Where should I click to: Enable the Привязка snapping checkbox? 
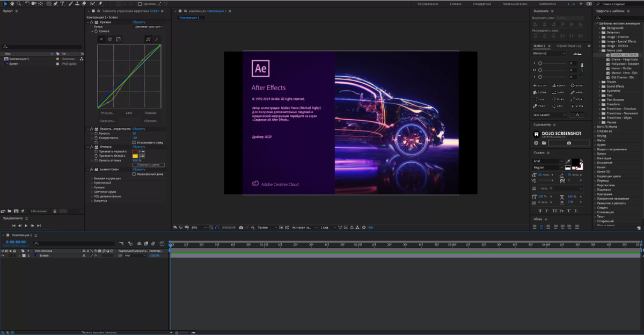pyautogui.click(x=140, y=4)
